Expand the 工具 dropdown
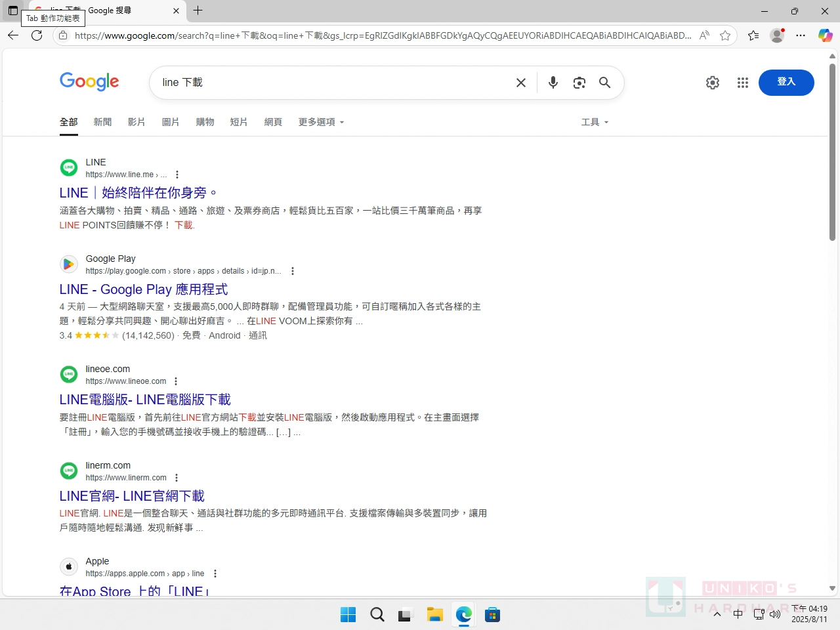This screenshot has height=630, width=840. coord(595,122)
